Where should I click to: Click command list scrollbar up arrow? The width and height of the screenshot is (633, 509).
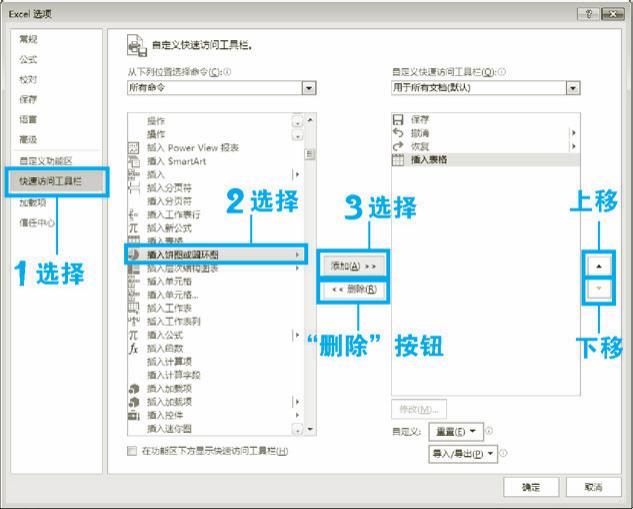coord(310,120)
